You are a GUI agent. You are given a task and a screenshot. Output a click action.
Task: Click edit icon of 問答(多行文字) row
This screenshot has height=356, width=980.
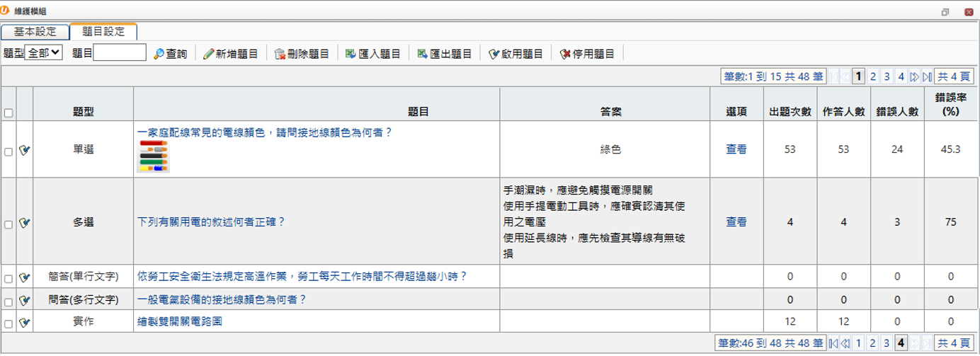pyautogui.click(x=25, y=299)
